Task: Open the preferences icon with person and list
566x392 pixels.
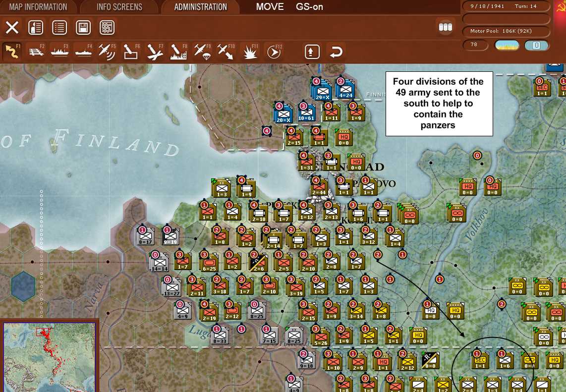Action: (x=36, y=27)
